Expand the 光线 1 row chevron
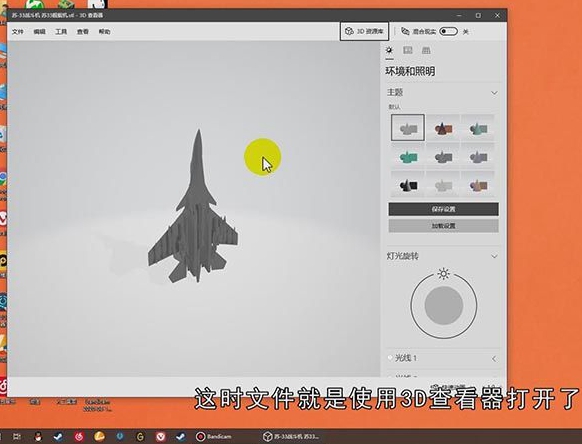The width and height of the screenshot is (582, 444). (494, 359)
